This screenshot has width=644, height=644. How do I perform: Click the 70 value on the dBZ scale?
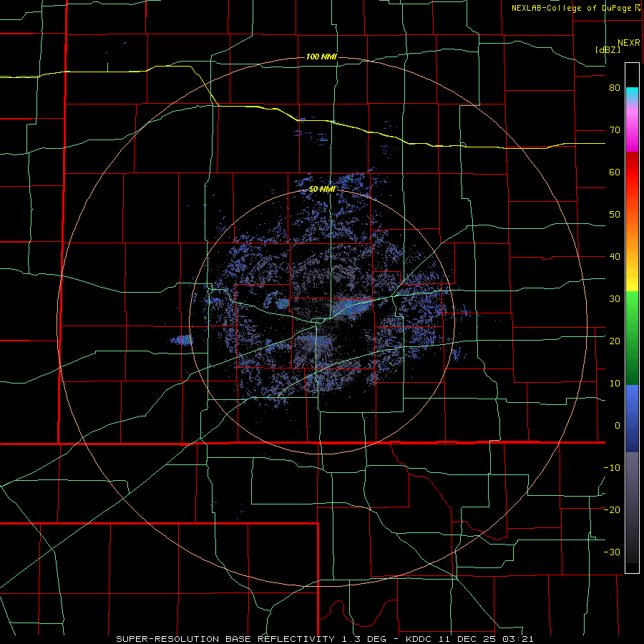615,130
